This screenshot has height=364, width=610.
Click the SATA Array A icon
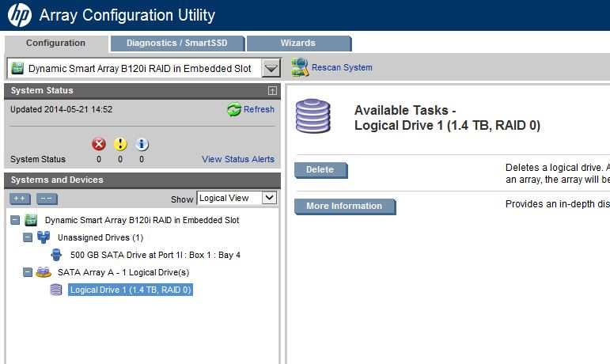point(44,272)
